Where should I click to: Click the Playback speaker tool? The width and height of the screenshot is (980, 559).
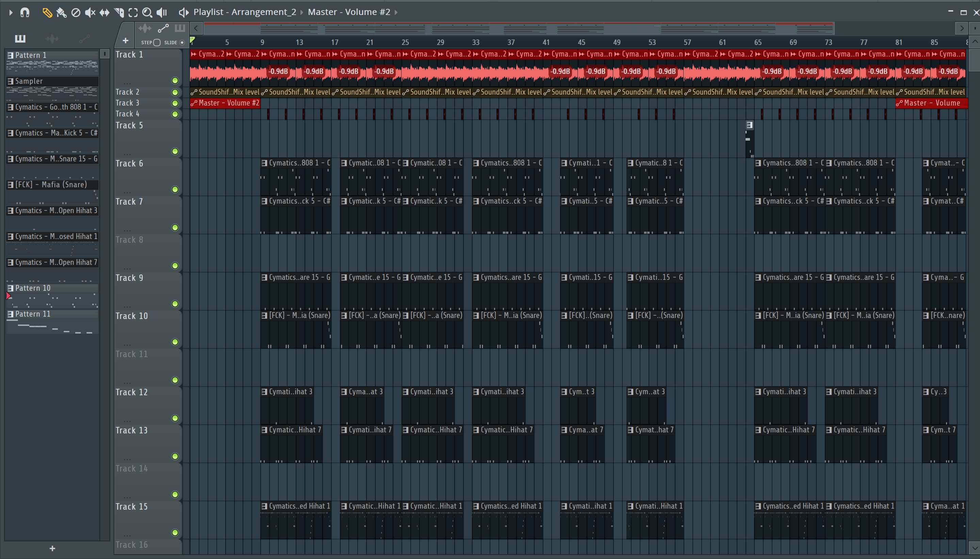(162, 13)
